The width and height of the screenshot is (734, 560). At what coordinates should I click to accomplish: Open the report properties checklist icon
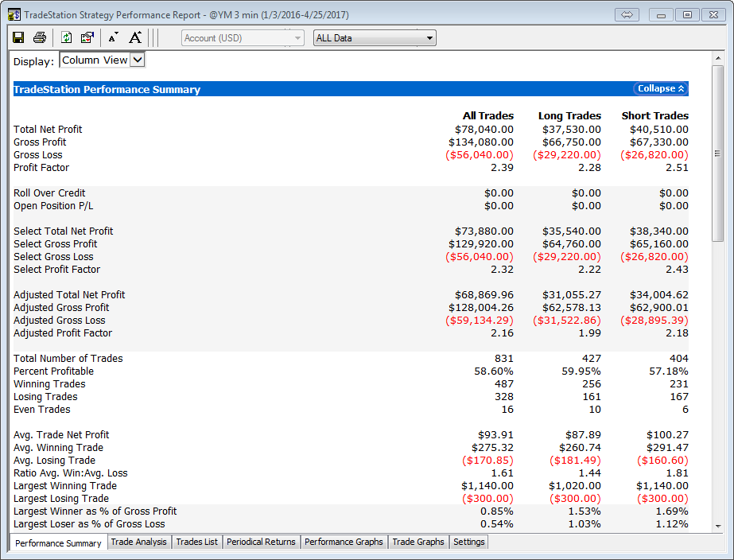[87, 37]
